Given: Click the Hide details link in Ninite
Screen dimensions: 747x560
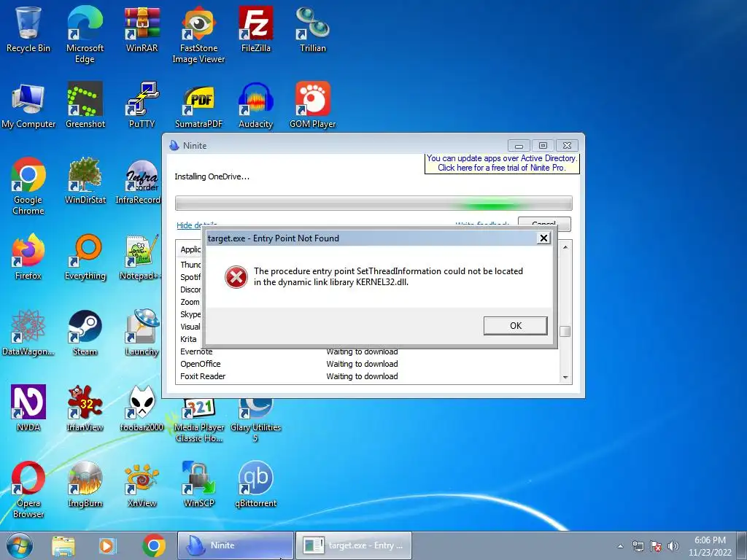Looking at the screenshot, I should [x=197, y=225].
